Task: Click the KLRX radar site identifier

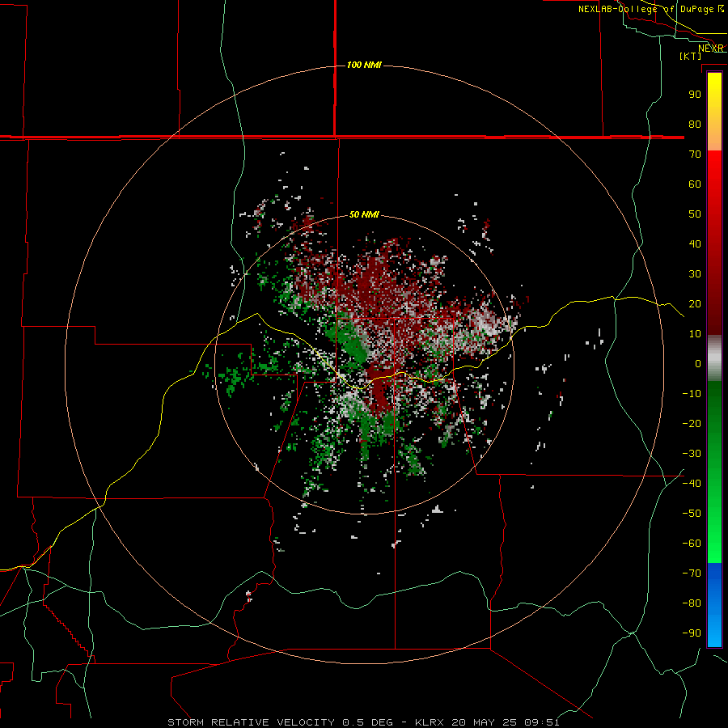Action: point(430,722)
